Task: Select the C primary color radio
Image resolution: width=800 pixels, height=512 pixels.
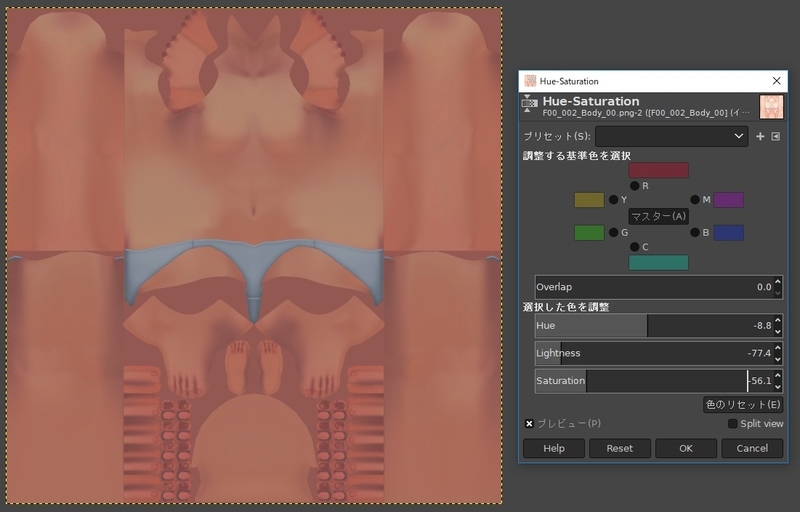Action: [634, 247]
